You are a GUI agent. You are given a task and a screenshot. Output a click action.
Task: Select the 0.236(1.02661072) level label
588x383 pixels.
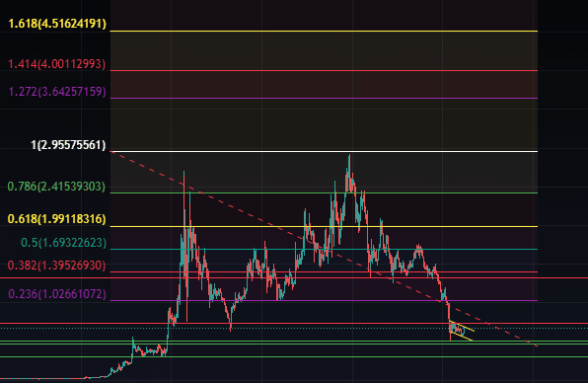(57, 294)
